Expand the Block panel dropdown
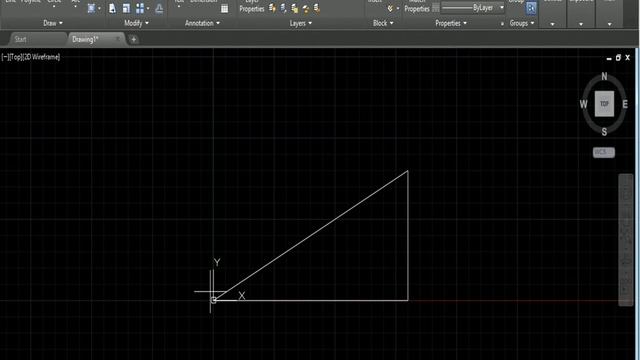 [x=383, y=23]
